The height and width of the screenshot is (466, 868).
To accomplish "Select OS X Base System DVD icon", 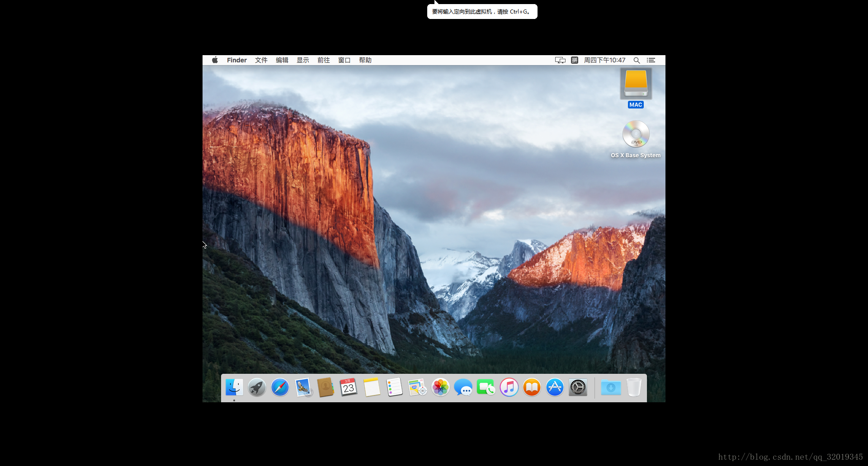I will coord(636,134).
